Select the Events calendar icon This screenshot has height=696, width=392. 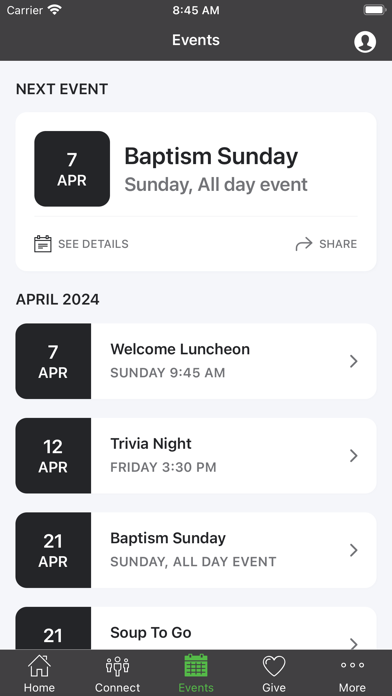point(196,665)
